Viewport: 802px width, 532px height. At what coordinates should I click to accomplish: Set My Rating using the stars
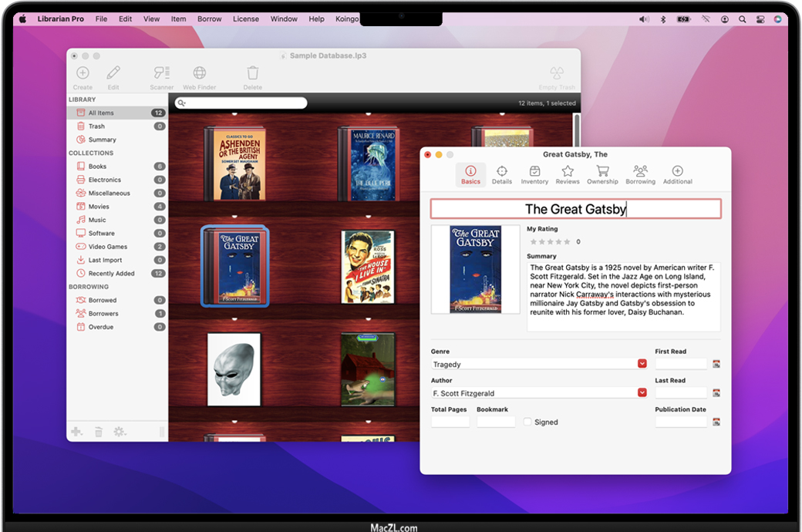551,242
